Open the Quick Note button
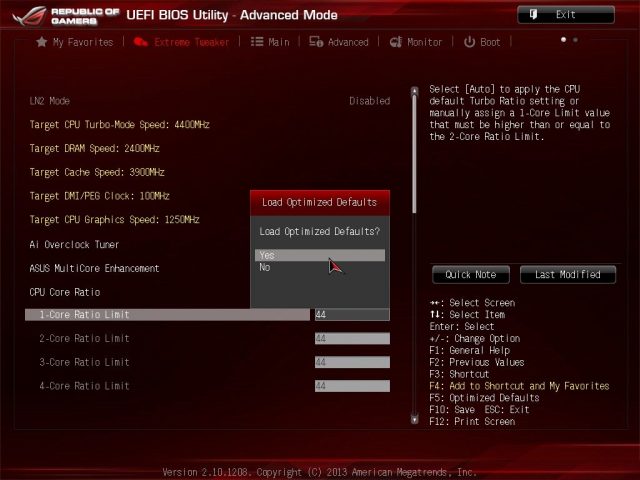 [x=471, y=275]
